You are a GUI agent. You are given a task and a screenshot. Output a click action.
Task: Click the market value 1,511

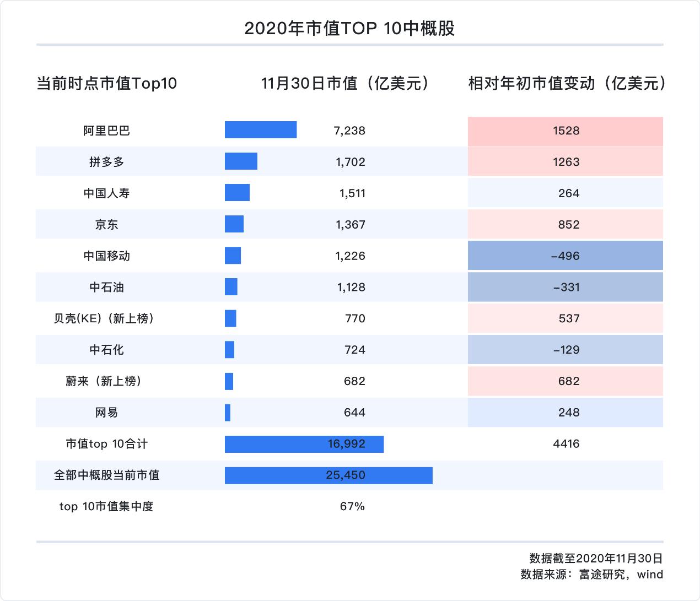[352, 193]
